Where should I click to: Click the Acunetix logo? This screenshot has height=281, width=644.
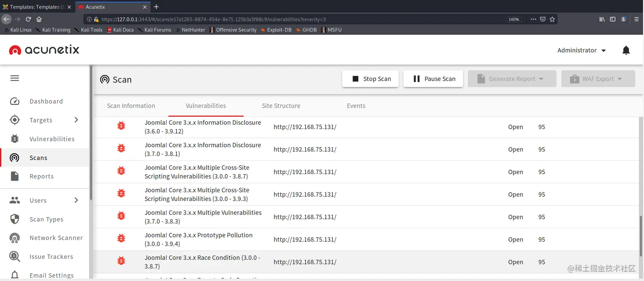point(44,50)
